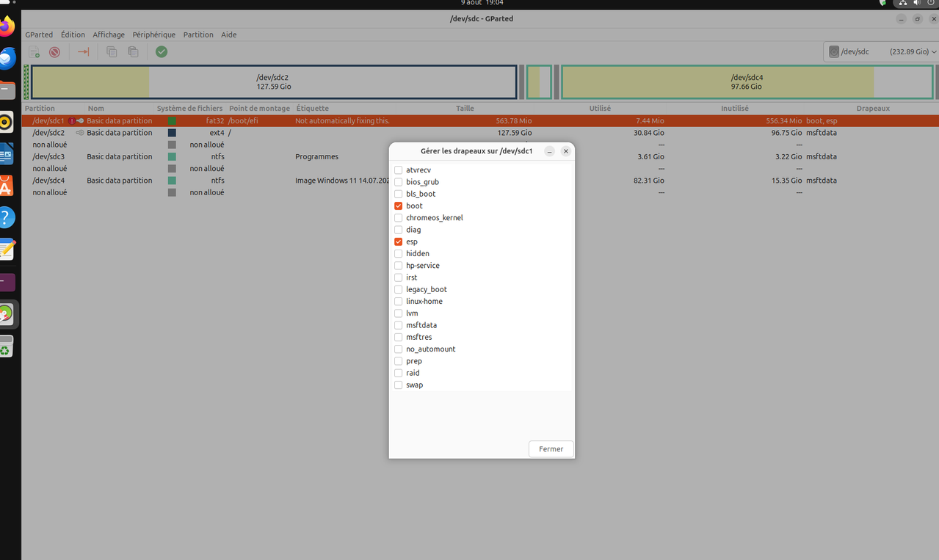The image size is (939, 560).
Task: Minimize the Gérer les drapeaux dialog
Action: click(x=549, y=151)
